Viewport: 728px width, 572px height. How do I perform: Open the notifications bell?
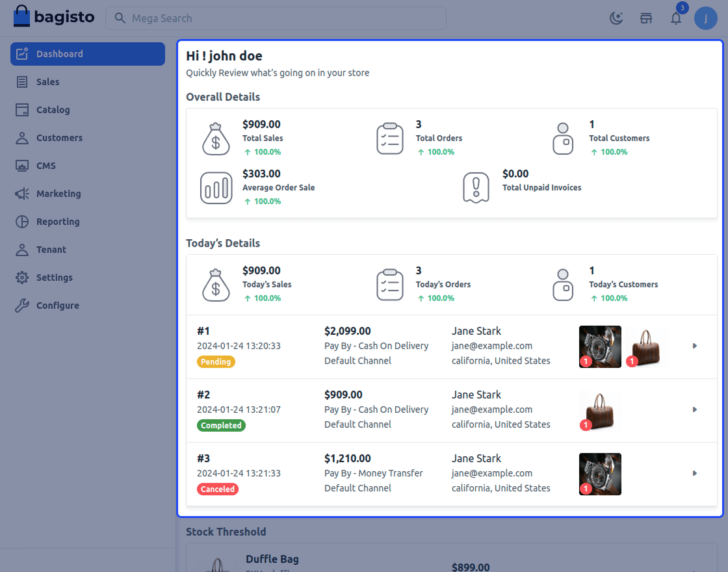676,18
